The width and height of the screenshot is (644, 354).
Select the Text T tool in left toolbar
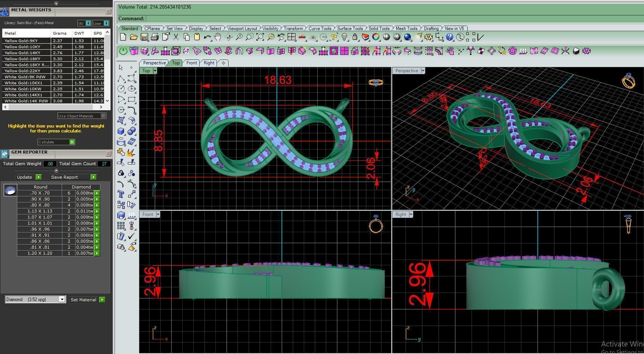[x=121, y=194]
